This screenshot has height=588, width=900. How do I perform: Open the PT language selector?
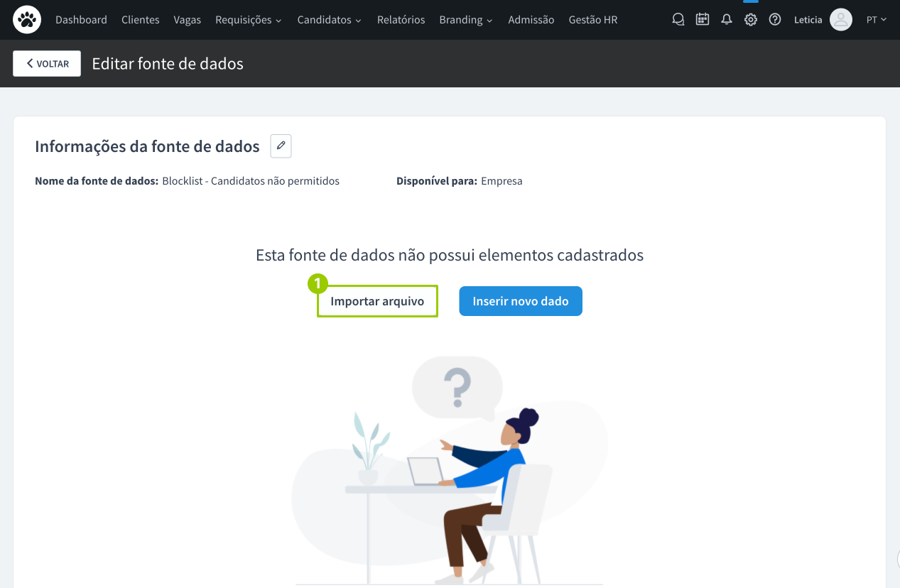coord(877,20)
